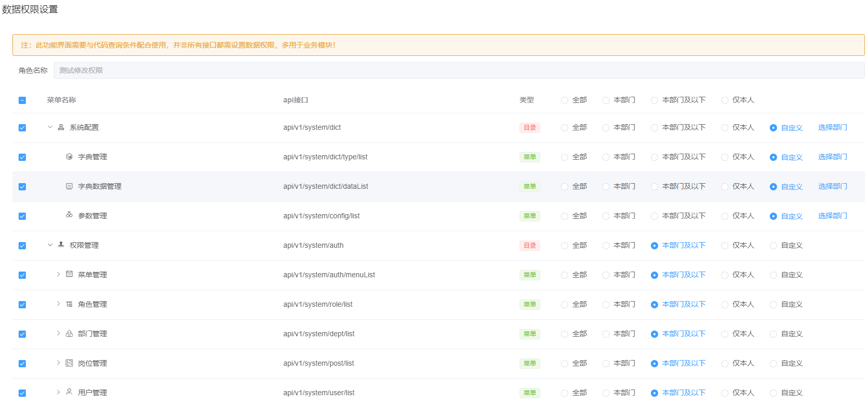Screen dimensions: 868x404
Task: Select header 本部门 radio option
Action: click(606, 100)
